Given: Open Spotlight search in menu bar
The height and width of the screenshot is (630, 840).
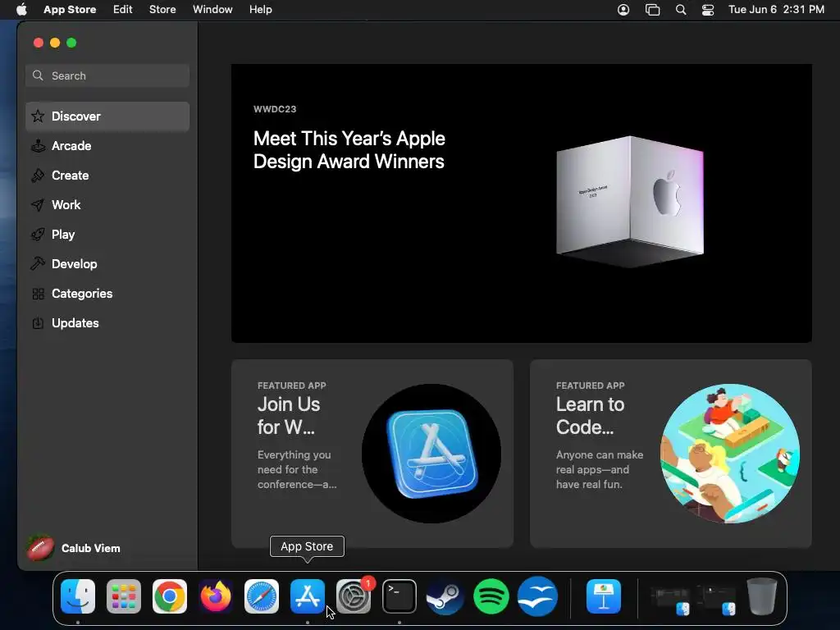Looking at the screenshot, I should point(681,10).
